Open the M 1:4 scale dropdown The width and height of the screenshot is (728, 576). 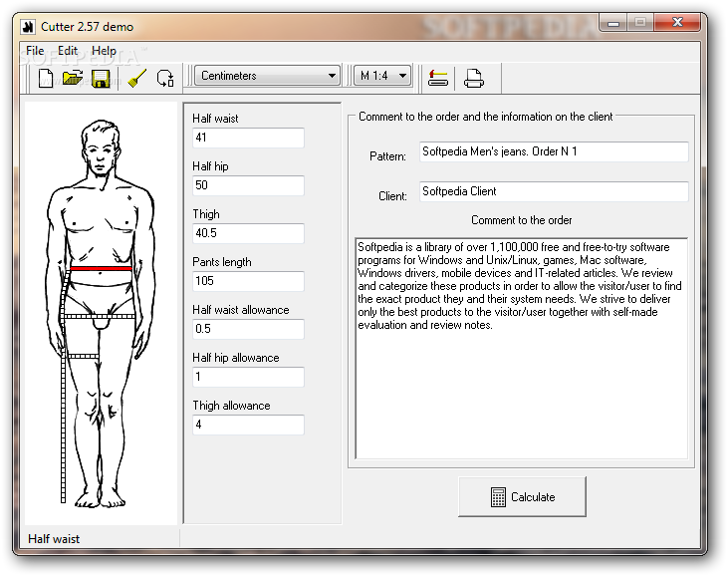point(382,76)
